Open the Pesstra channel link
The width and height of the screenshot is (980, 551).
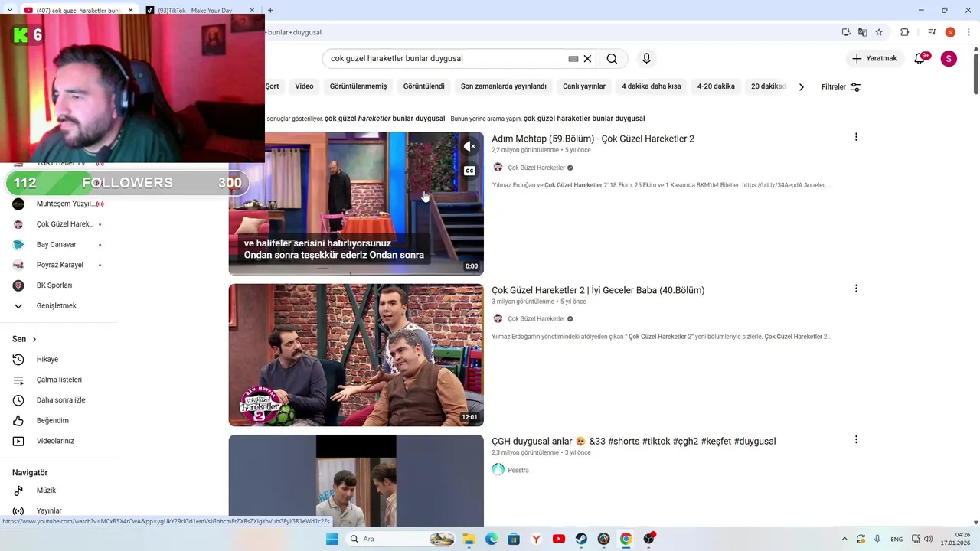point(518,470)
